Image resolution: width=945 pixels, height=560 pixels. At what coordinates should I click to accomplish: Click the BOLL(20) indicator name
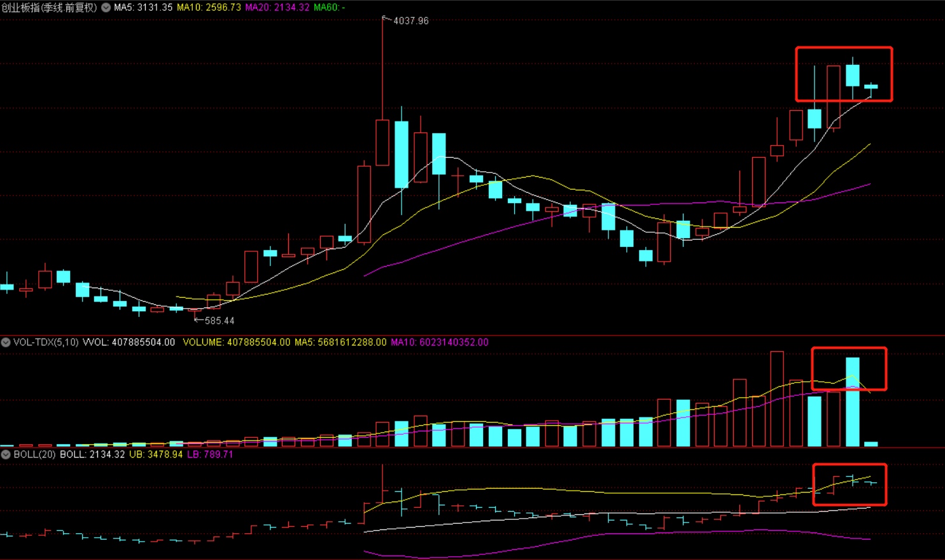tap(34, 454)
